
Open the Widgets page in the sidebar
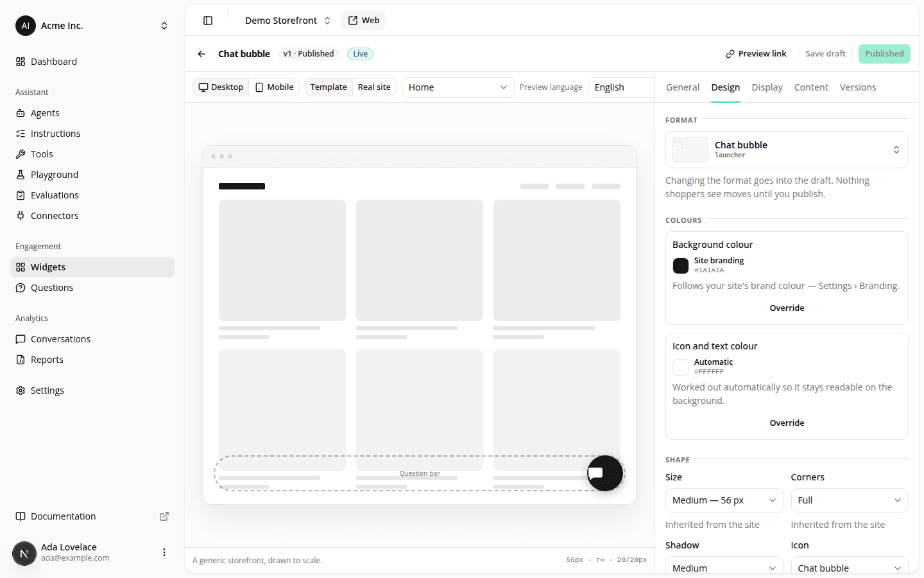[92, 267]
